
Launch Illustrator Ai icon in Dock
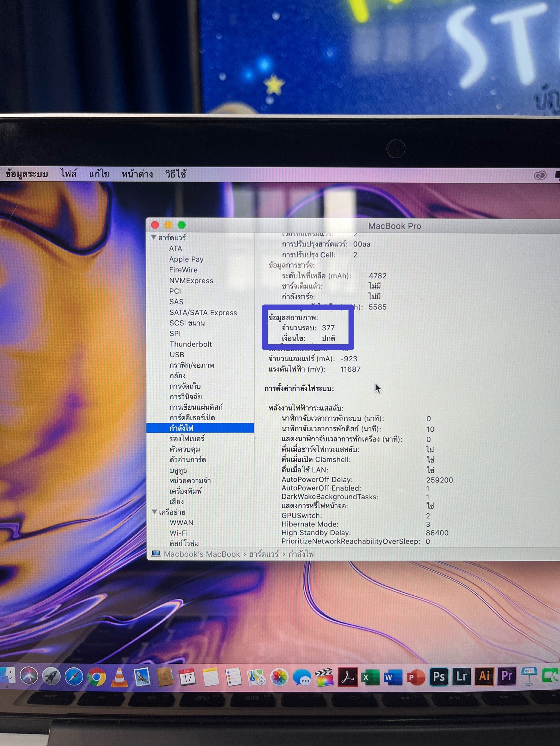click(484, 676)
